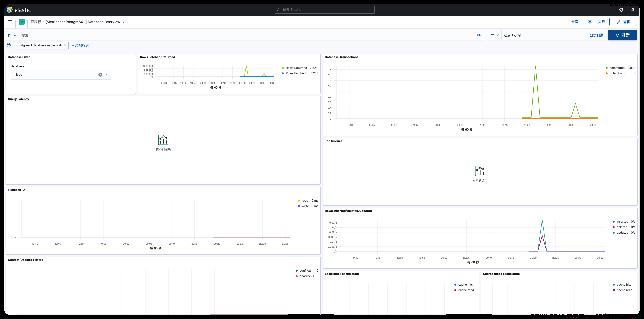Switch the KQL query language
Viewport: 644px width, 319px height.
pyautogui.click(x=480, y=35)
